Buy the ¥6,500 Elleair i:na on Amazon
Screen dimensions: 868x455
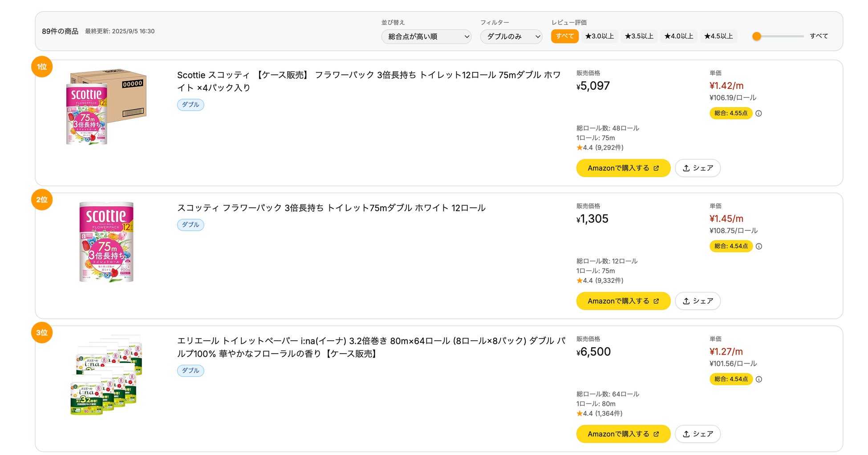pyautogui.click(x=623, y=434)
